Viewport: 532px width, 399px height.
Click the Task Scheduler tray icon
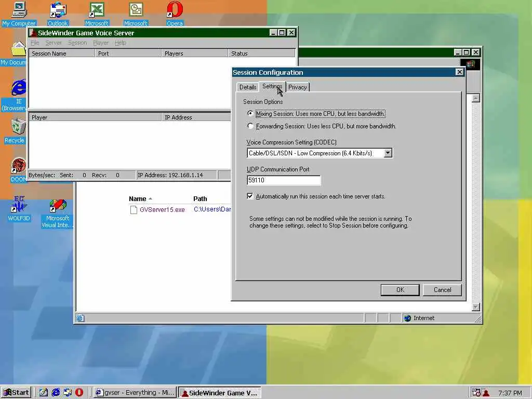476,393
